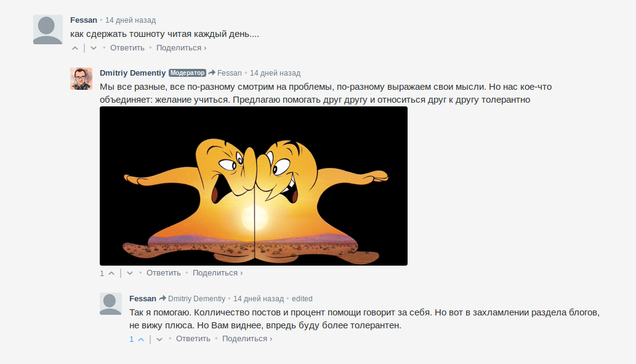Click reply arrow pointing to Fessan
The height and width of the screenshot is (364, 636).
(x=212, y=73)
